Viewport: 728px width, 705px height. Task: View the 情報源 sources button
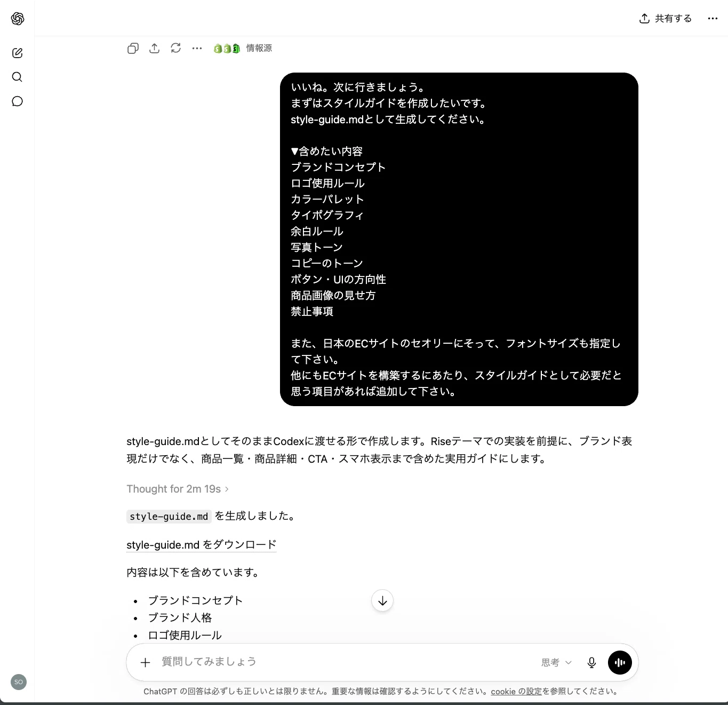click(x=243, y=49)
